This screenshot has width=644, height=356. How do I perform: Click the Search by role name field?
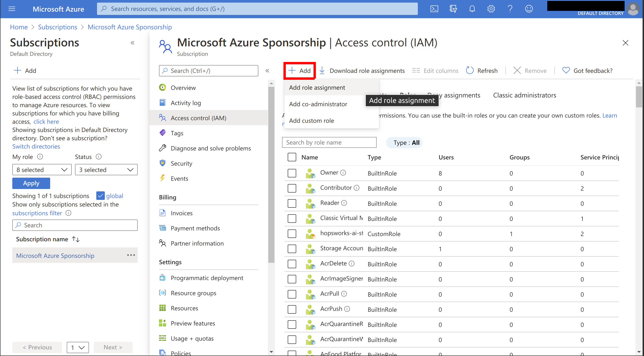[329, 142]
